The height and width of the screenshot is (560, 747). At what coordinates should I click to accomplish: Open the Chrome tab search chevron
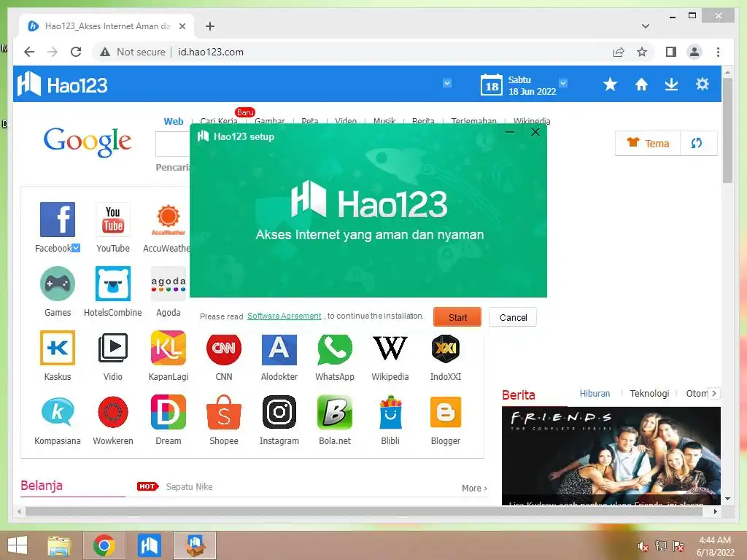click(646, 26)
